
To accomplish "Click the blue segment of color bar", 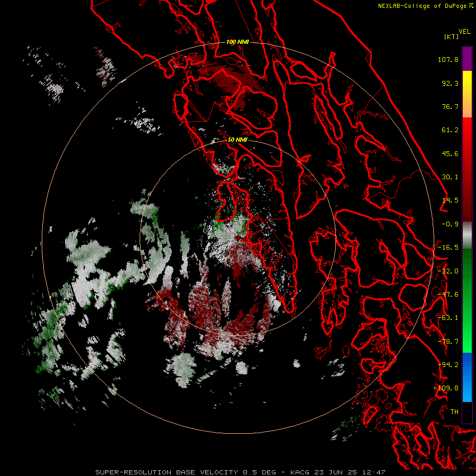I will [467, 377].
